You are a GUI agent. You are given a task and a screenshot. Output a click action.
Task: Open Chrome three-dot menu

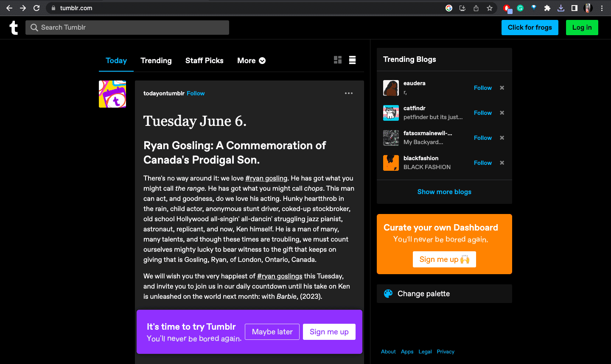pyautogui.click(x=602, y=8)
